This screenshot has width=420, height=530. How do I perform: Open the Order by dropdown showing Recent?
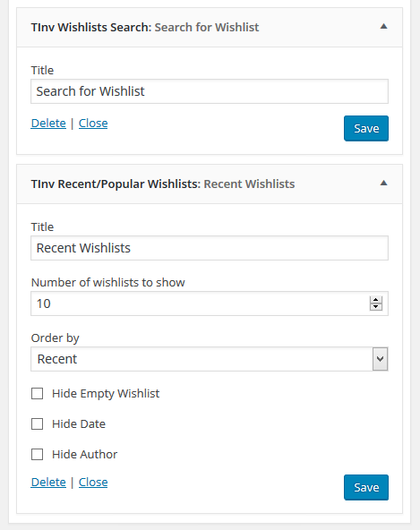pyautogui.click(x=210, y=359)
